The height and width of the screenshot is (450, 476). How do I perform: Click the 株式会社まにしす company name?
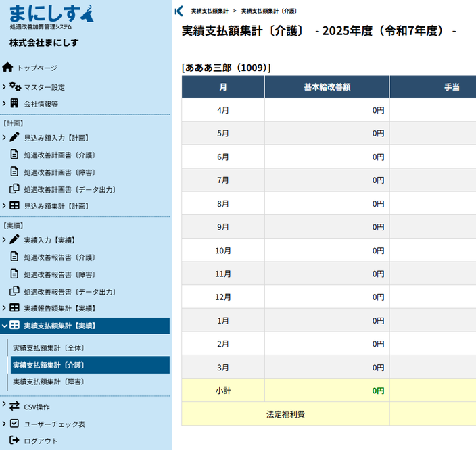(44, 43)
